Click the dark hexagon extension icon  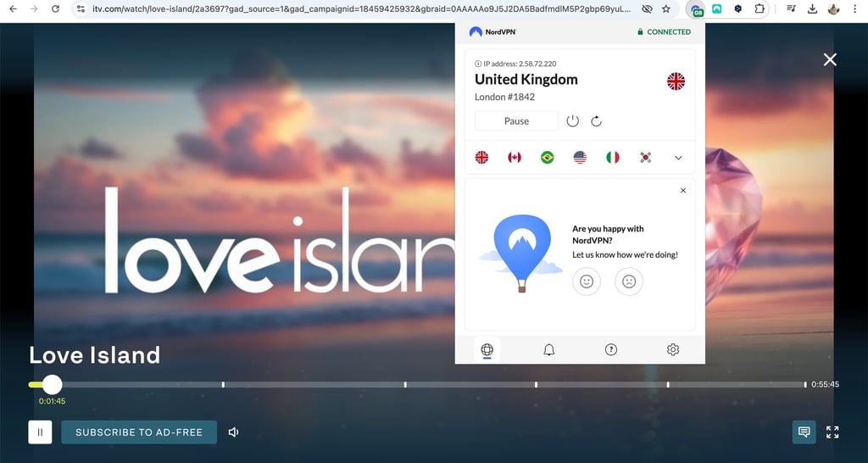(x=738, y=8)
